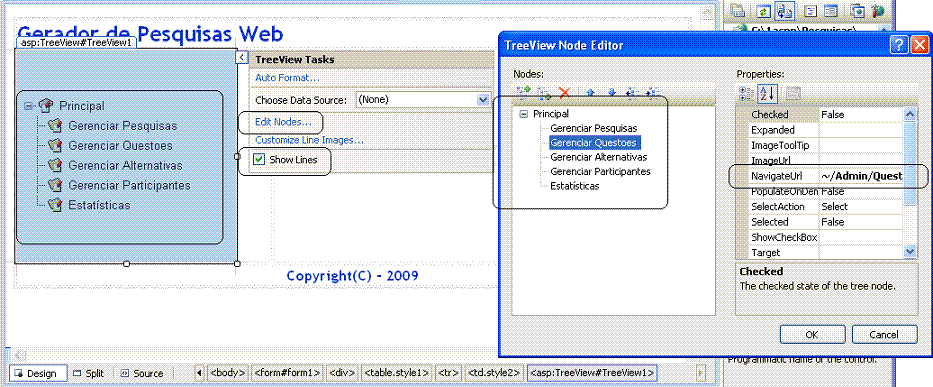Collapse Principal node in the design TreeView
Viewport: 933px width, 387px height.
coord(28,106)
